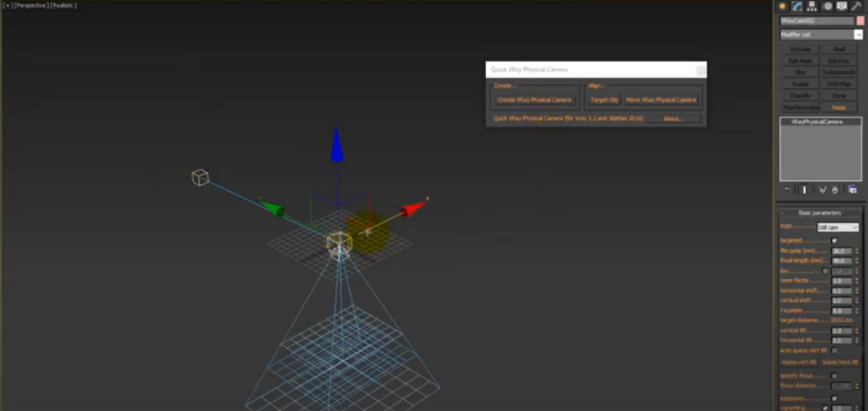This screenshot has width=868, height=411.
Task: Click the f-number spinner arrows
Action: coord(857,311)
